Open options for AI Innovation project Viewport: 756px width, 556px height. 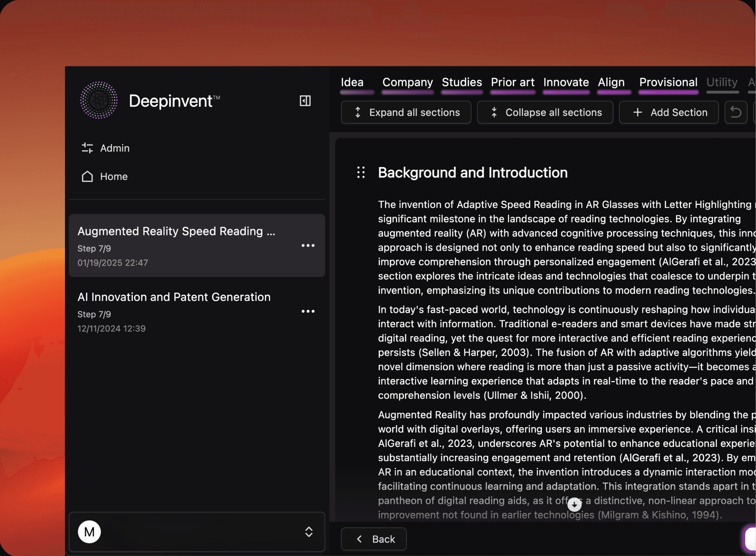tap(308, 311)
